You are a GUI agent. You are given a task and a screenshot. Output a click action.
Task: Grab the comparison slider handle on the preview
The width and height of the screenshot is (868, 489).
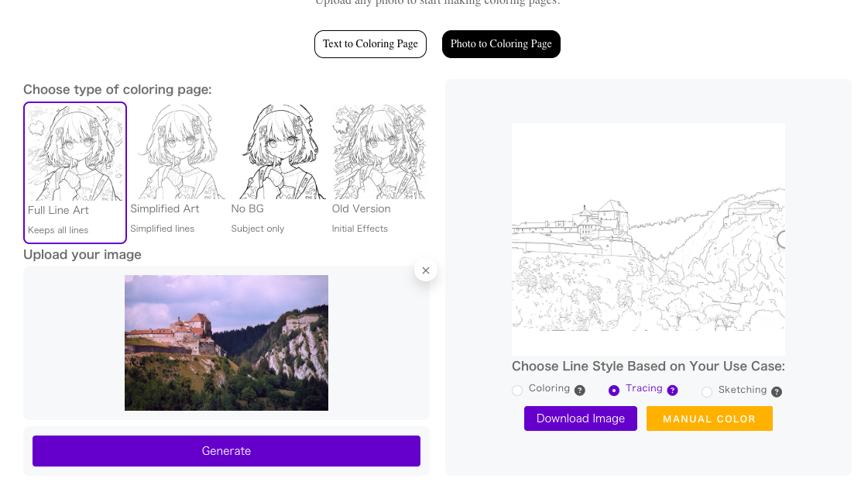(x=783, y=239)
